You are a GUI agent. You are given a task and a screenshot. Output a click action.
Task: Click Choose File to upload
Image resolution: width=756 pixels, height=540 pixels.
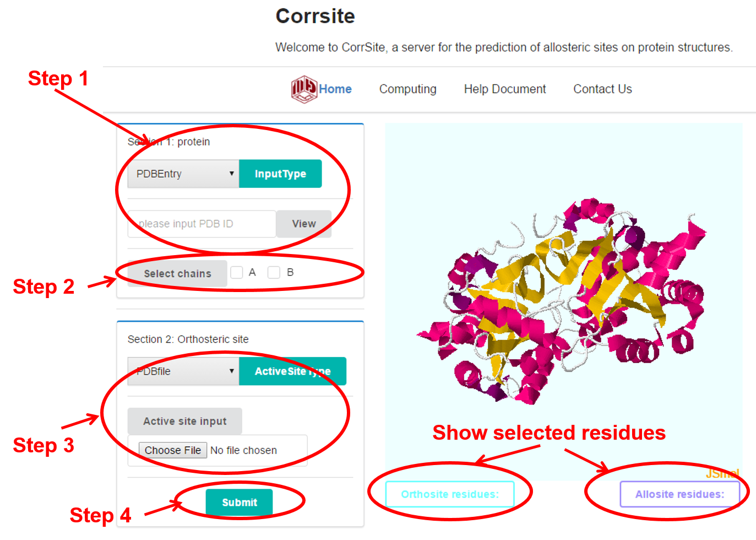(172, 450)
